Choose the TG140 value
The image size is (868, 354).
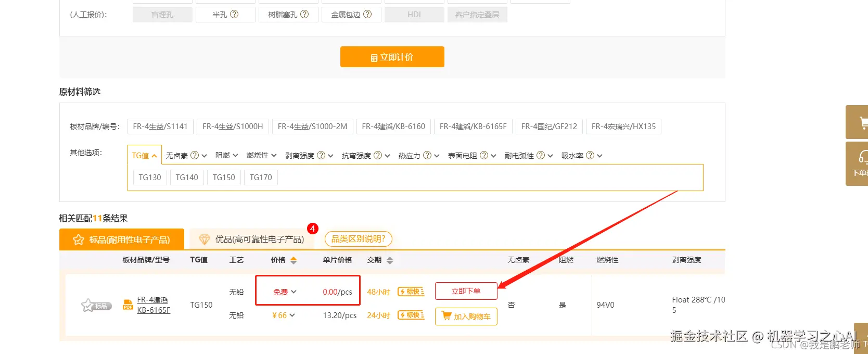pyautogui.click(x=187, y=178)
